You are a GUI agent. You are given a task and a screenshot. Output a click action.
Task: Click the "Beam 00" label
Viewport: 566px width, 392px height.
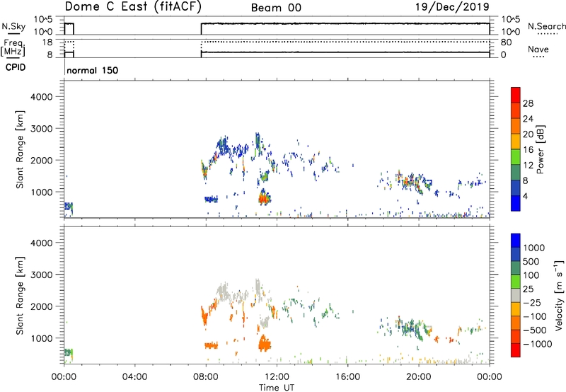tap(276, 8)
